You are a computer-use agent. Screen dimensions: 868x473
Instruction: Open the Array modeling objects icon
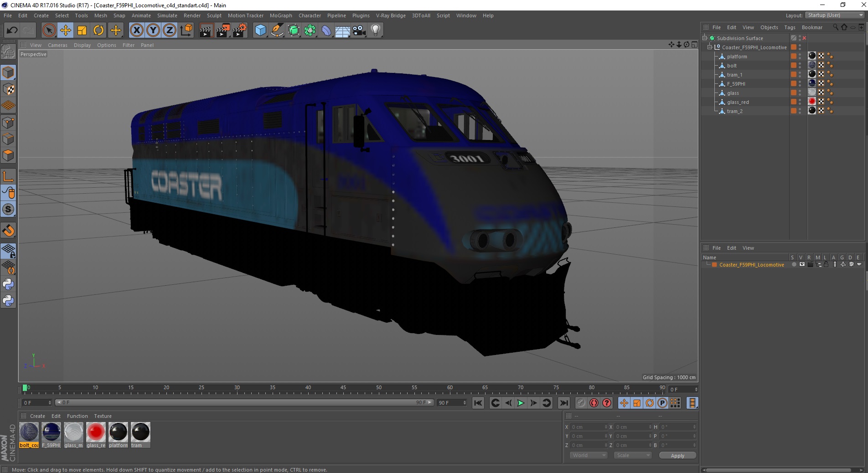[x=310, y=31]
